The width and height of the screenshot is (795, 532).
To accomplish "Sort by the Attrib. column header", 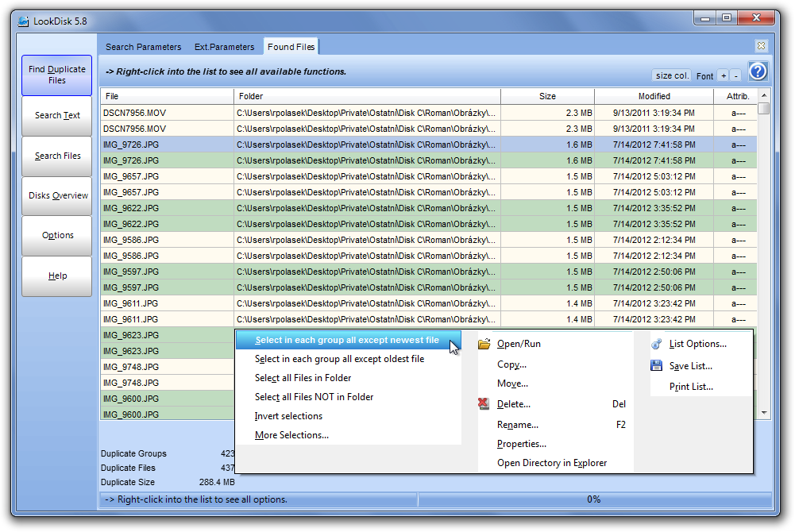I will tap(735, 96).
